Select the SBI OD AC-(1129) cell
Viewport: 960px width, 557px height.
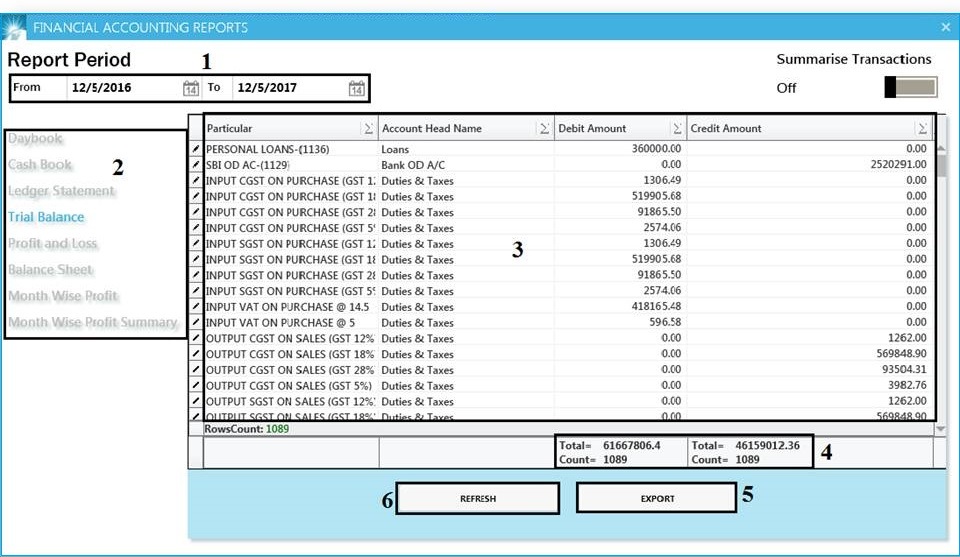click(291, 165)
